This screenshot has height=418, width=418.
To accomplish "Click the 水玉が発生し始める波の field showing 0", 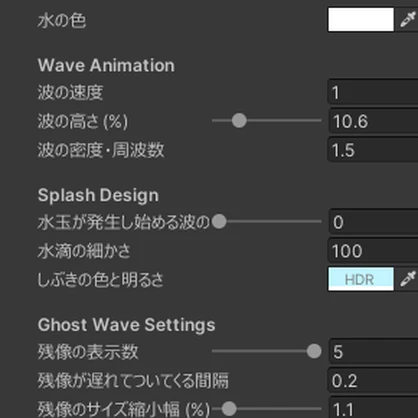I will click(374, 222).
